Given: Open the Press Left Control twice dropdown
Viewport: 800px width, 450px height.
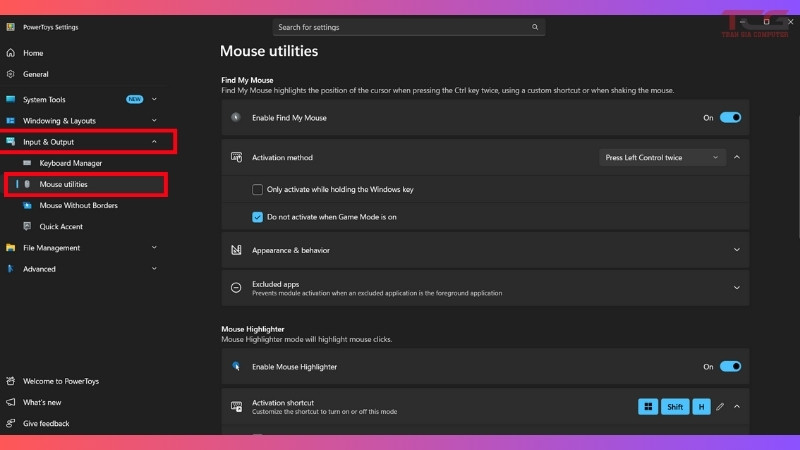Looking at the screenshot, I should pyautogui.click(x=662, y=157).
